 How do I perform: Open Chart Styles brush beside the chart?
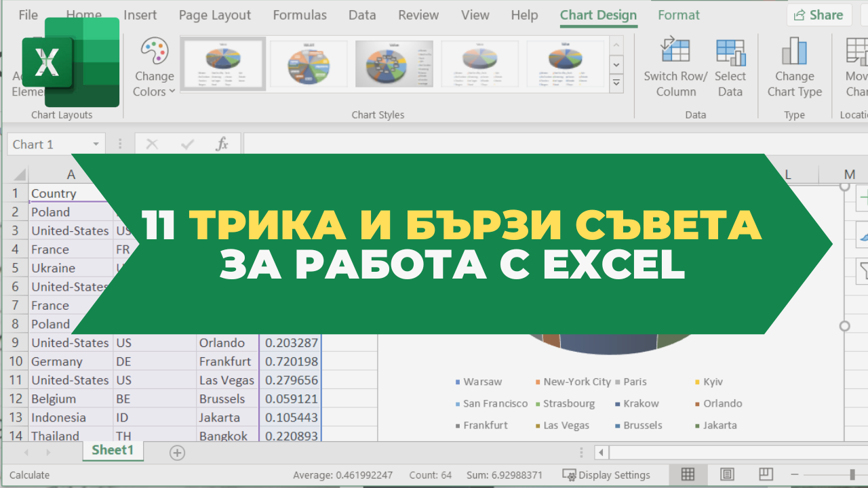(x=865, y=235)
